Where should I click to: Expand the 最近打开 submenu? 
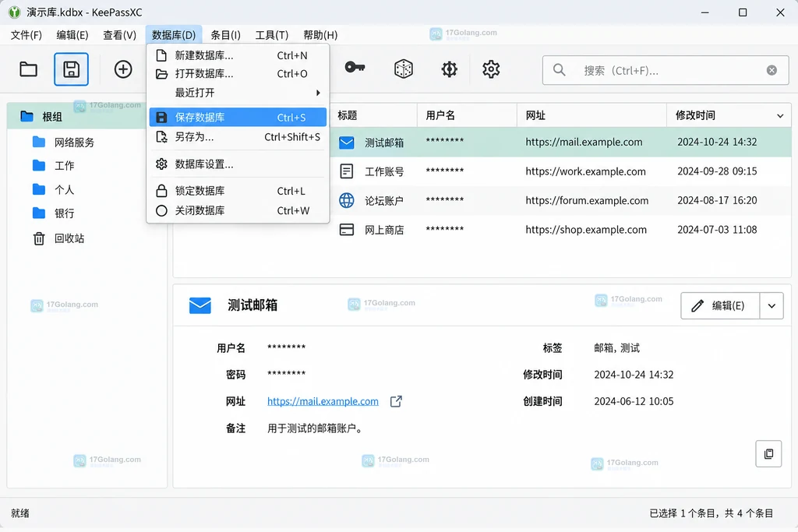[238, 93]
